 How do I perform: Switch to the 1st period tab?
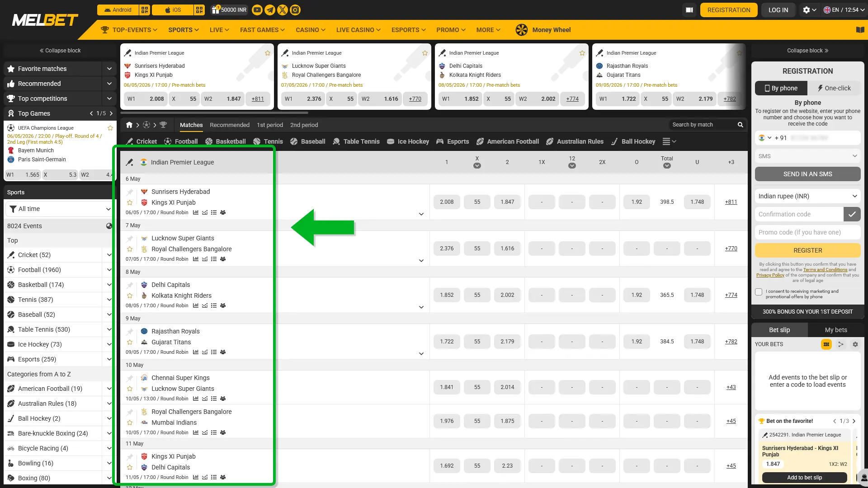coord(270,125)
